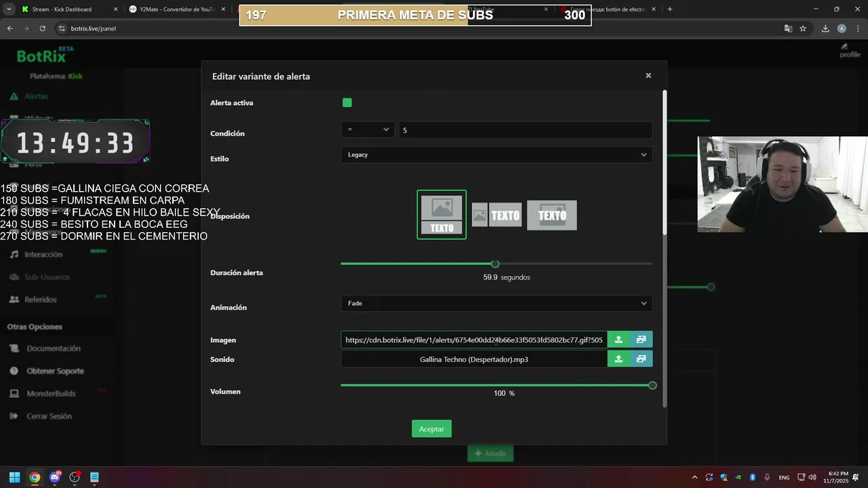Click the Sonido file name field
The image size is (868, 488).
(x=474, y=359)
